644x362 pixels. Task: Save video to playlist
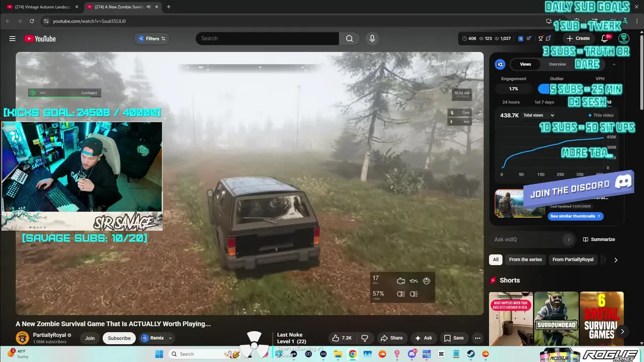(454, 338)
